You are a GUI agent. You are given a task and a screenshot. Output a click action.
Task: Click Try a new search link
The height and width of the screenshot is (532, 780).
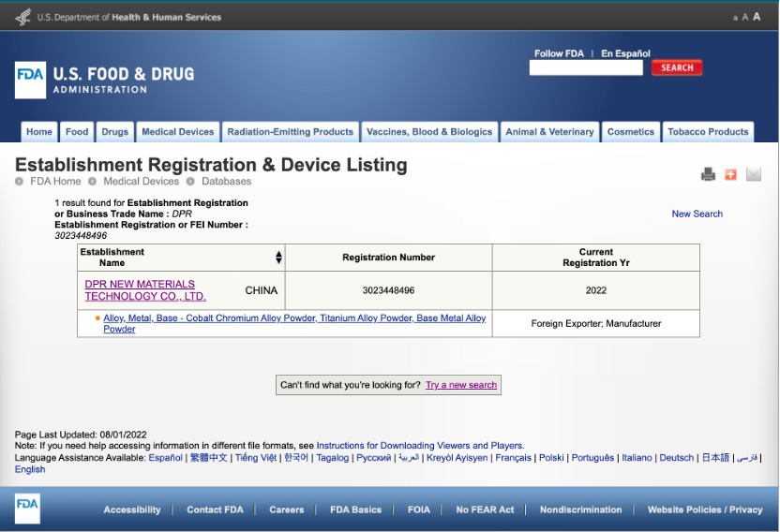[x=461, y=385]
